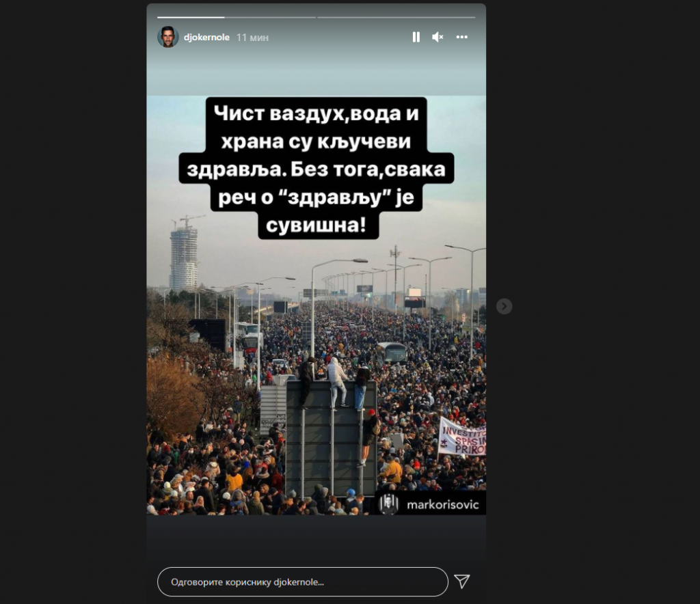
Task: Jump to the third story progress segment
Action: (396, 17)
